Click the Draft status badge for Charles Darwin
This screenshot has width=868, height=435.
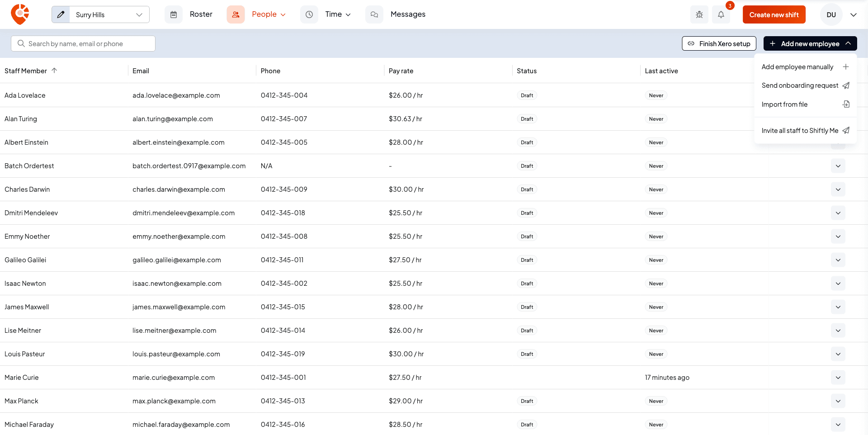[527, 189]
